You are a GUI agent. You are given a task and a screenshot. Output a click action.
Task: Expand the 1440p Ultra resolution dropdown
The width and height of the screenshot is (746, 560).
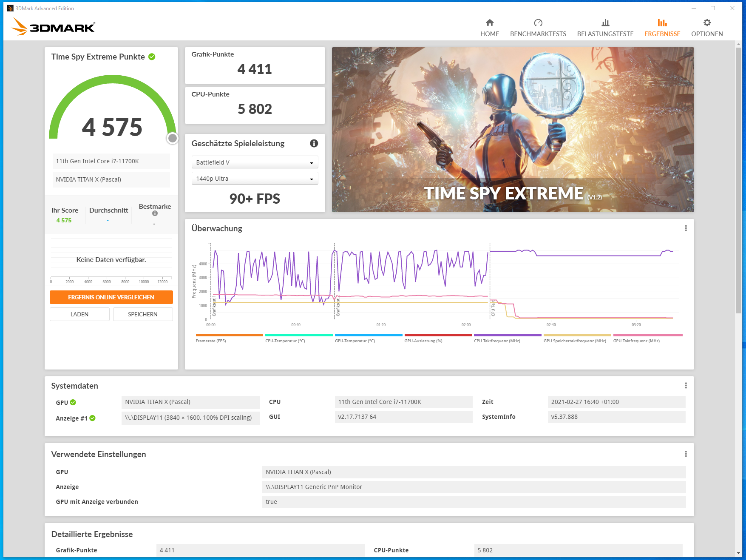click(x=255, y=179)
